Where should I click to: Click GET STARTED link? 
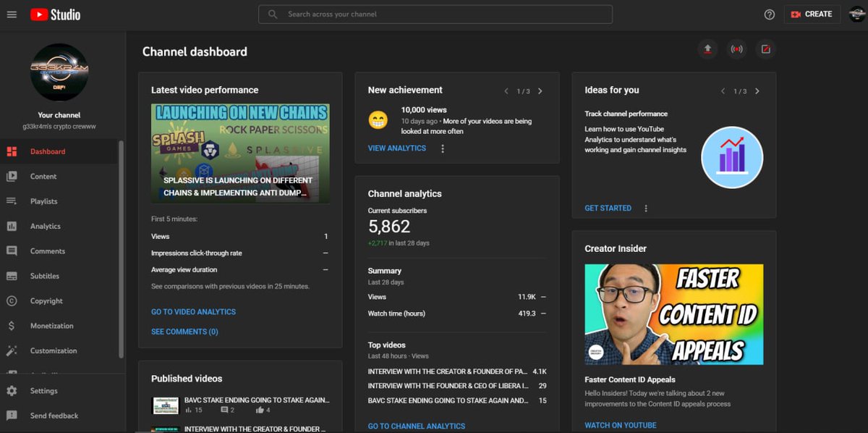click(x=608, y=209)
